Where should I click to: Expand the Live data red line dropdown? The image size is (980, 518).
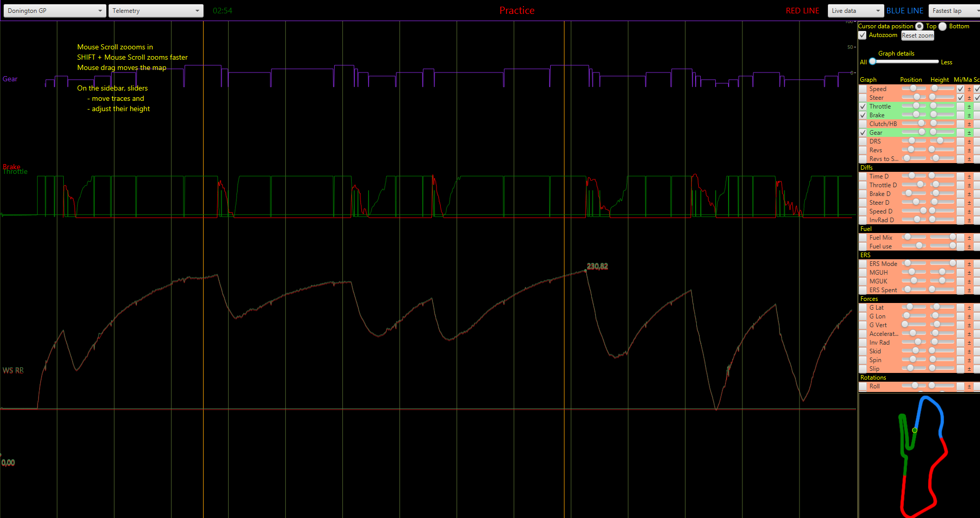pyautogui.click(x=855, y=11)
